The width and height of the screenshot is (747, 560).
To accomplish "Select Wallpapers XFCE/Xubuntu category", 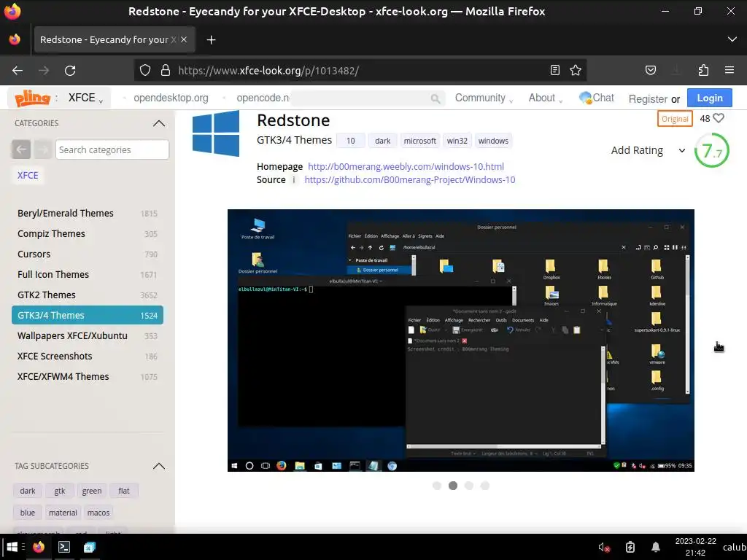I will click(88, 335).
